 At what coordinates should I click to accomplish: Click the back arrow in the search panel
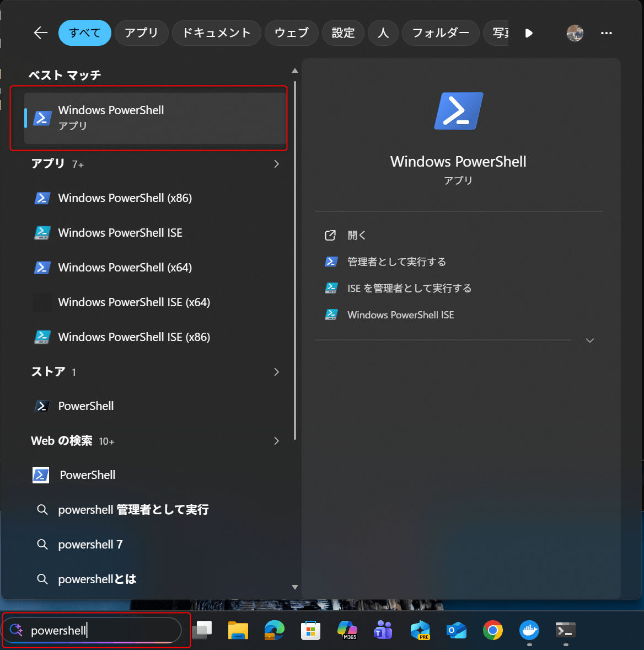pos(41,33)
